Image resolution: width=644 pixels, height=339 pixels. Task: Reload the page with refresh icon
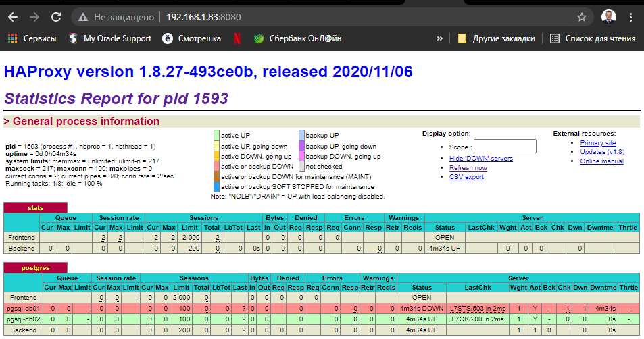point(56,17)
